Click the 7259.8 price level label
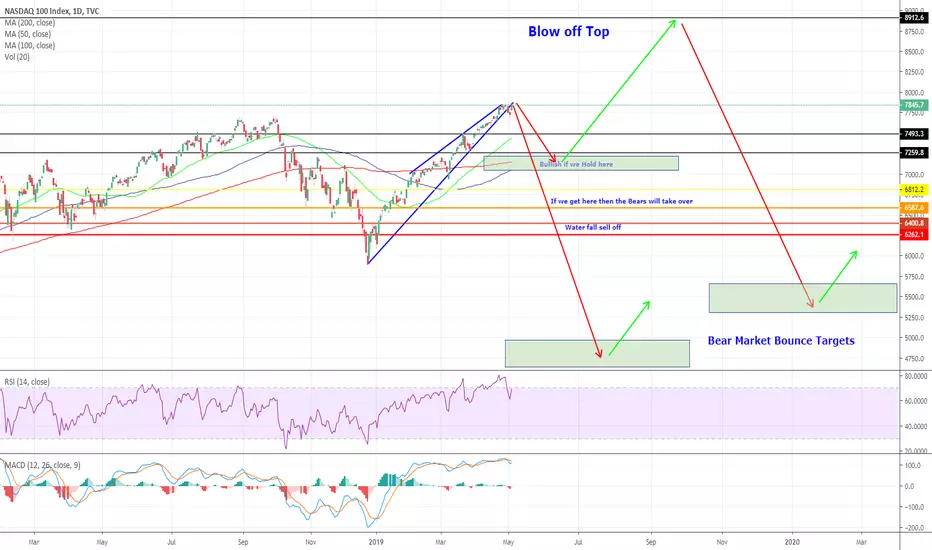This screenshot has width=932, height=550. [914, 153]
